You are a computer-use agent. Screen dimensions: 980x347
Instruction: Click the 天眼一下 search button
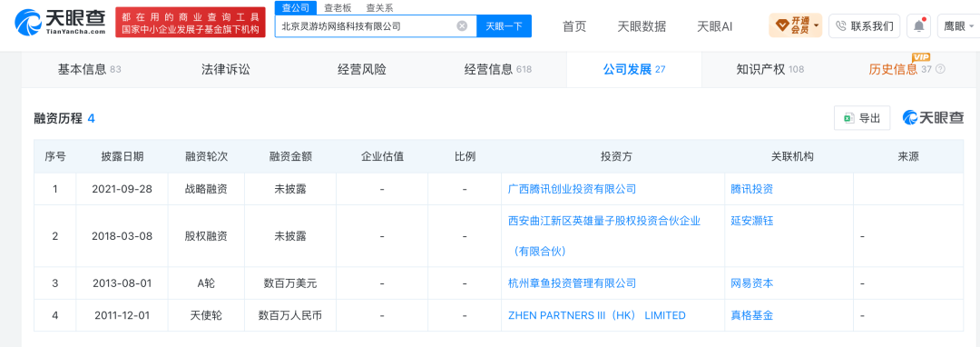(x=504, y=25)
